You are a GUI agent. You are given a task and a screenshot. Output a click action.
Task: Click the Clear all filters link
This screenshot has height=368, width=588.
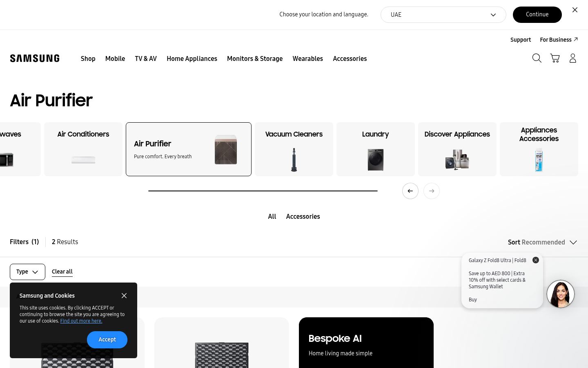pos(62,272)
